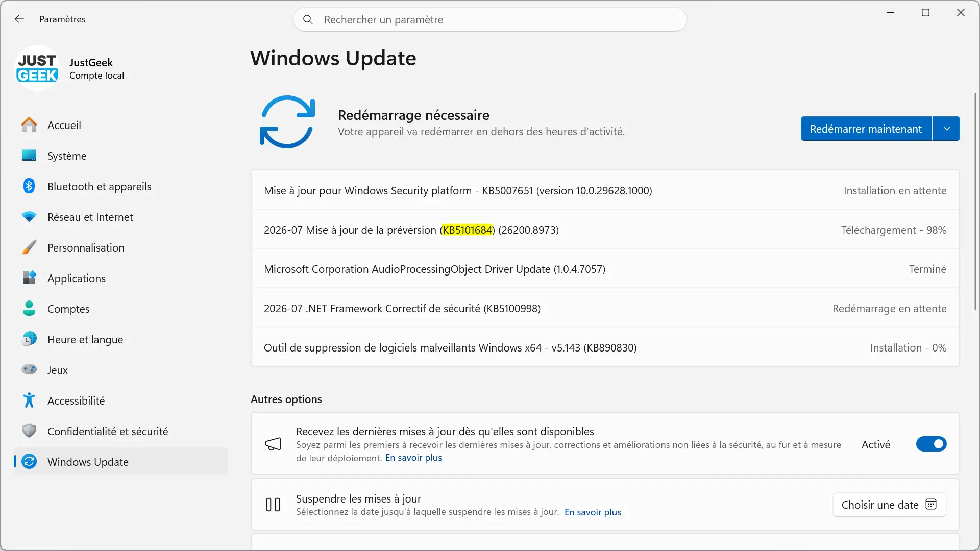Screen dimensions: 980x551
Task: Click the AudioProcessingObject Driver Update row
Action: click(605, 269)
